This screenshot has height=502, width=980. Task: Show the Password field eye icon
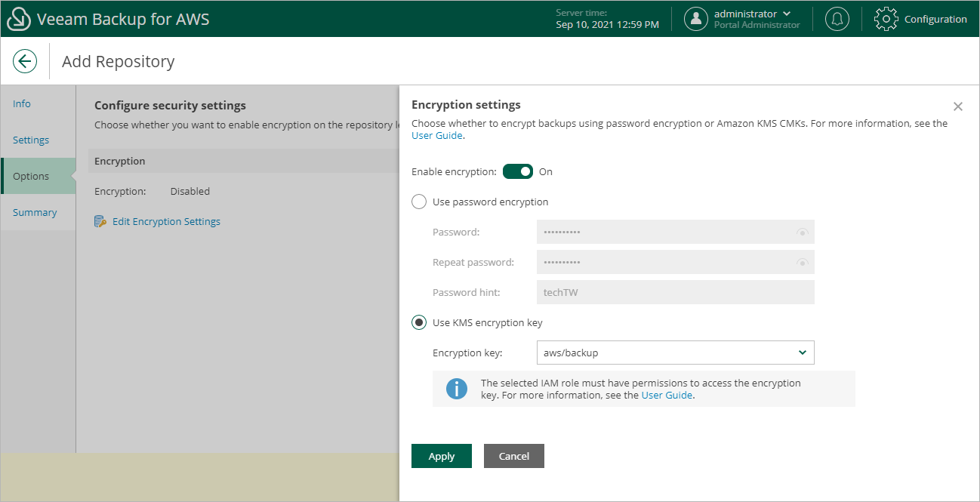802,233
